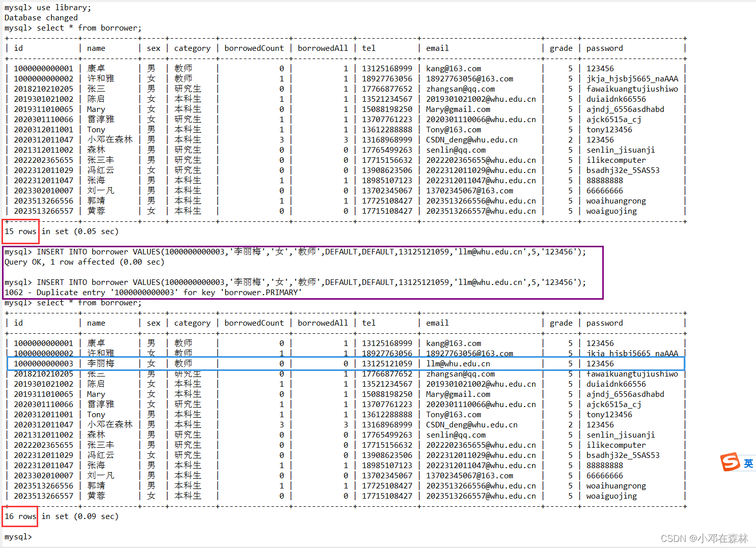Click email kang@163.com in the 15-row result
Image resolution: width=756 pixels, height=548 pixels.
tap(454, 69)
